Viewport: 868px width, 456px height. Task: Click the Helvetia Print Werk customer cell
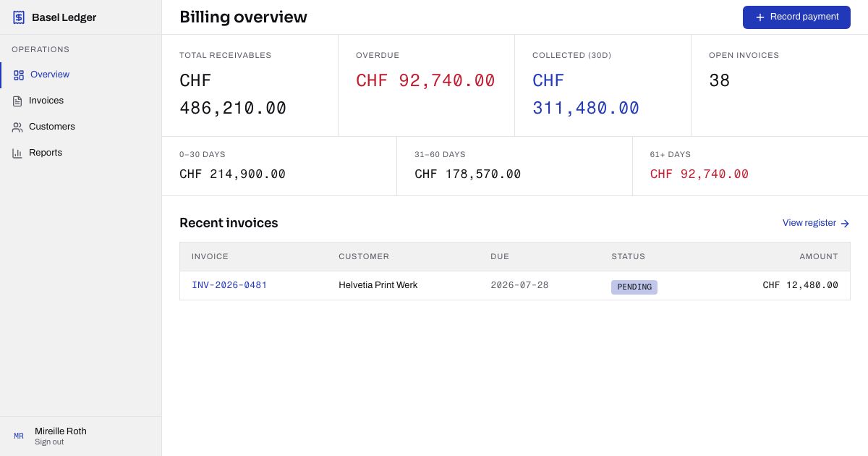[378, 285]
